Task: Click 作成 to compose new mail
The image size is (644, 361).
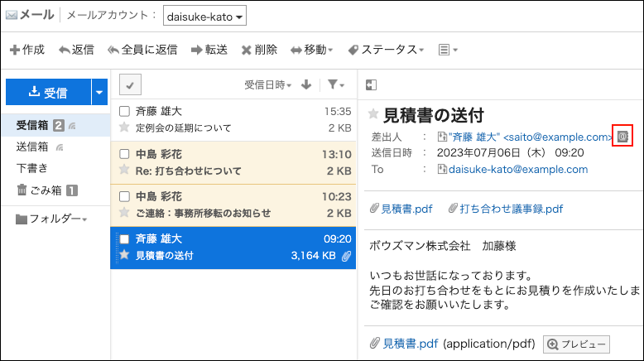Action: (x=27, y=50)
